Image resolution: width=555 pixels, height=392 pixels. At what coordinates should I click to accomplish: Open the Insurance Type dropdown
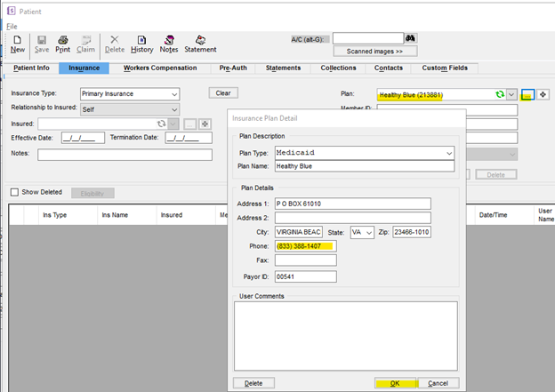pos(174,94)
